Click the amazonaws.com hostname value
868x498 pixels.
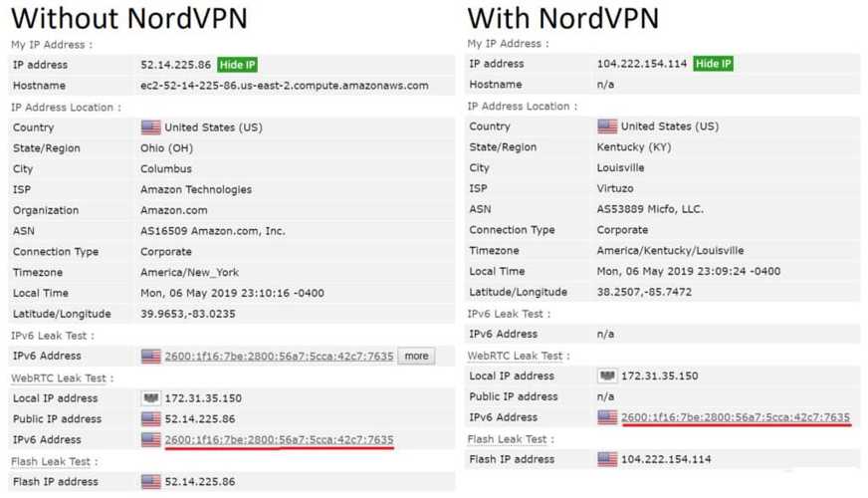pos(284,86)
